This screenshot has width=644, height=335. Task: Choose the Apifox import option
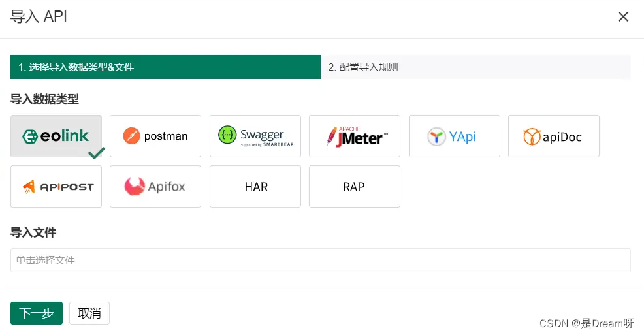pyautogui.click(x=155, y=187)
